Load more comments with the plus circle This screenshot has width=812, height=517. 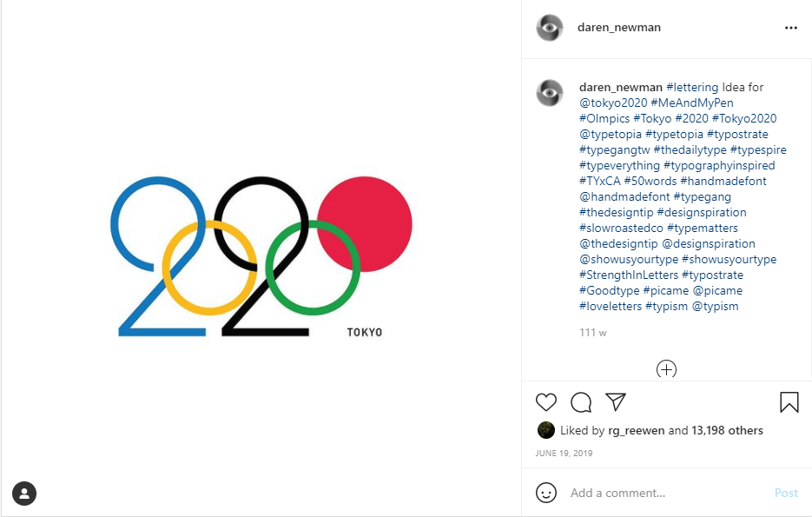pyautogui.click(x=666, y=369)
